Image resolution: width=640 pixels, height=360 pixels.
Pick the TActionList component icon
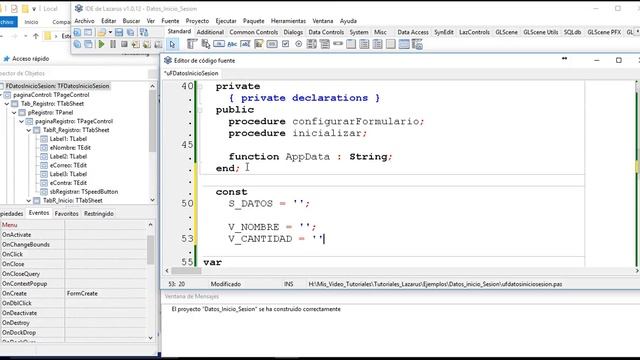click(417, 44)
